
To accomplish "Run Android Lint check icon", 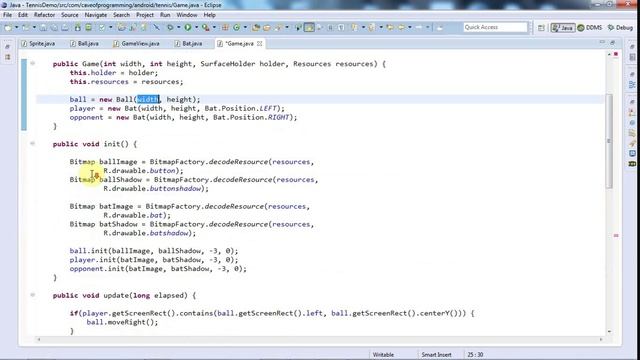I will pyautogui.click(x=102, y=28).
